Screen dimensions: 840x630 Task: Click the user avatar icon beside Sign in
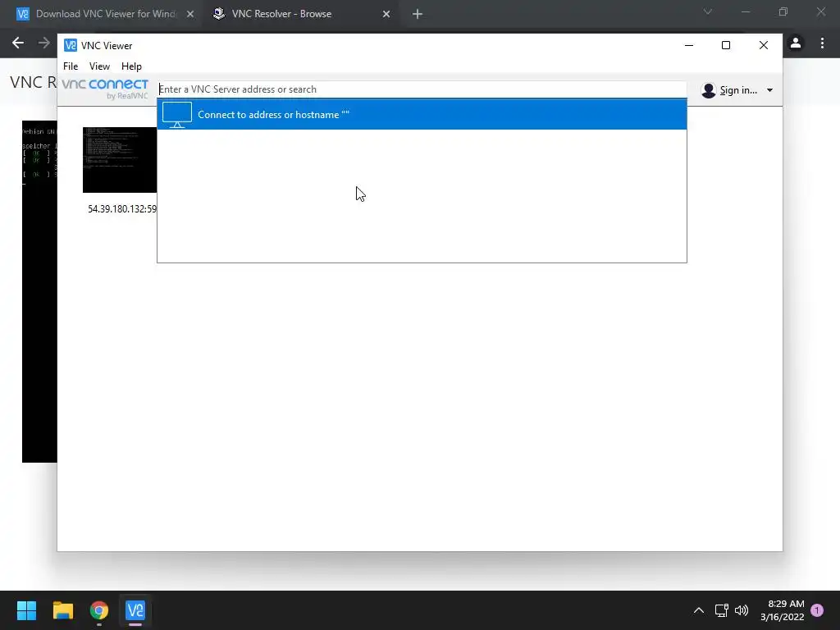tap(708, 90)
